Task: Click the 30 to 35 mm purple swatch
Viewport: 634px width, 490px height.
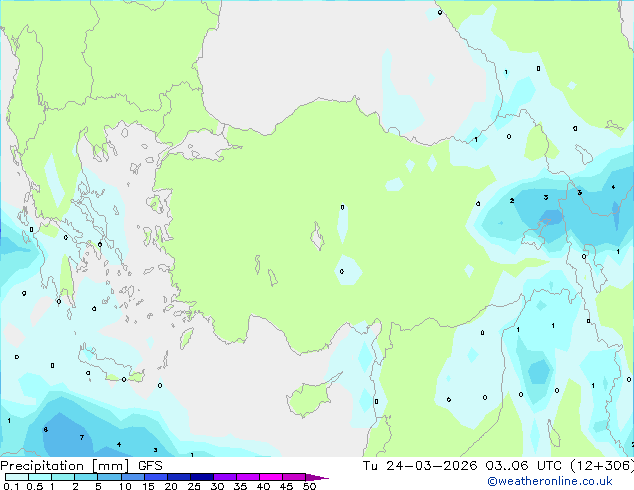Action: pos(224,477)
